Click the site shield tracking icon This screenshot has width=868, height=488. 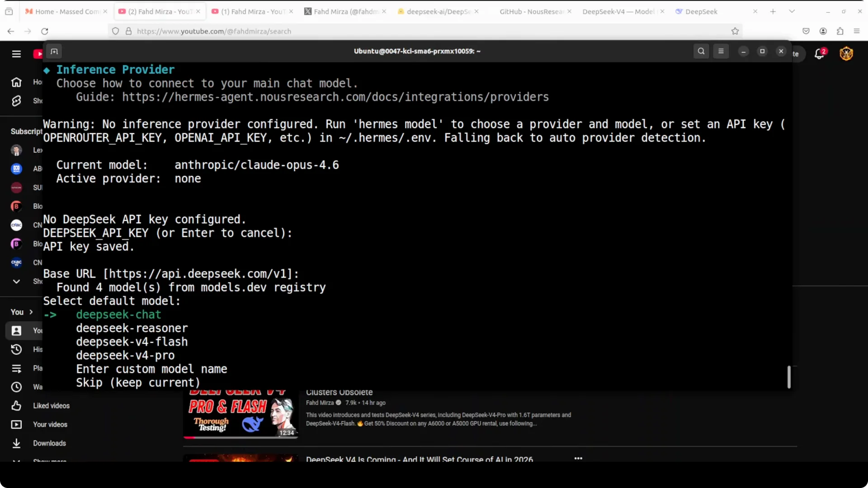tap(116, 31)
